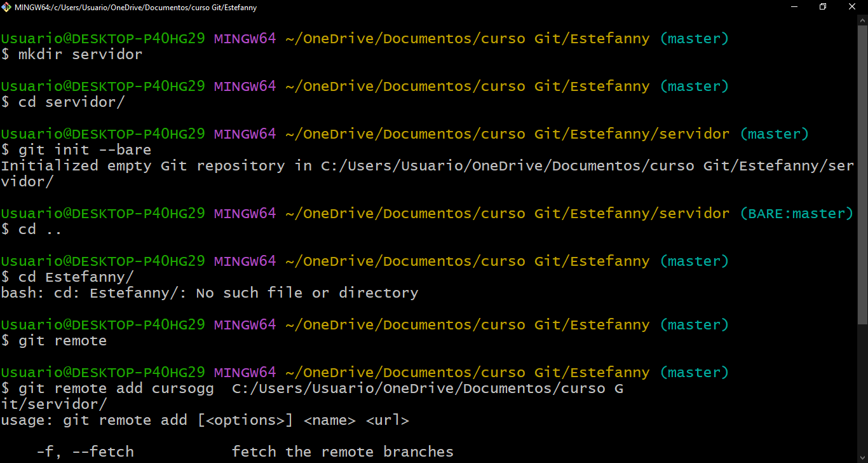Restore down the MINGW64 terminal window
Image resolution: width=868 pixels, height=463 pixels.
(x=824, y=7)
